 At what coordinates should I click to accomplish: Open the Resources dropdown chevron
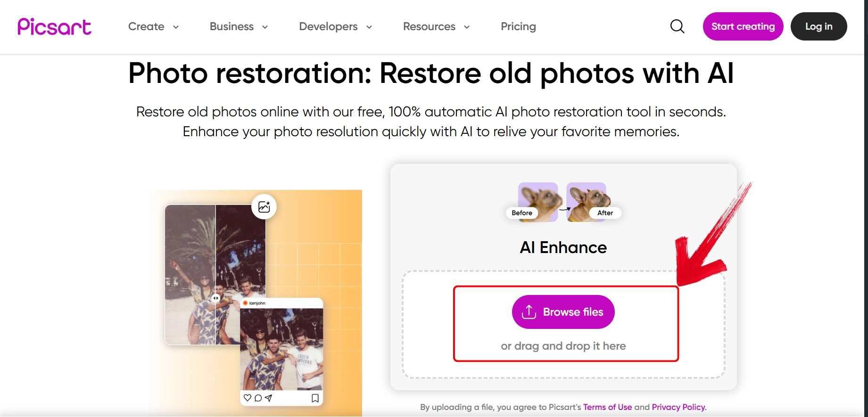[467, 27]
